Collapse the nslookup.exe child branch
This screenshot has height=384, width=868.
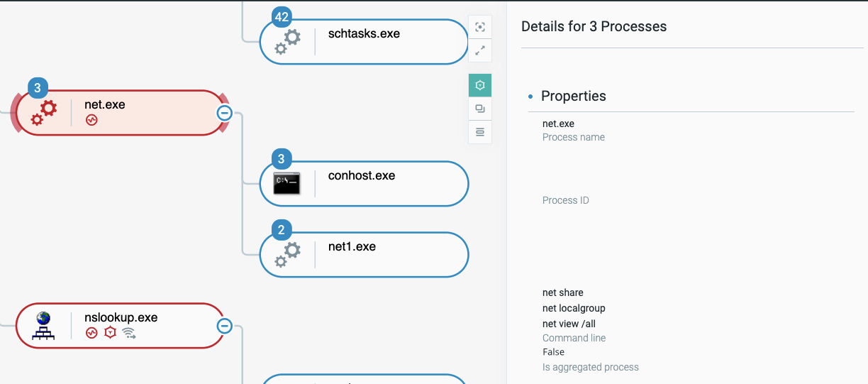coord(224,326)
